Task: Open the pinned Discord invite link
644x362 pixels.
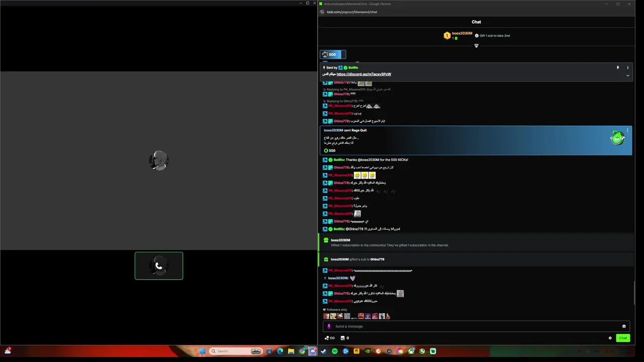Action: click(364, 74)
